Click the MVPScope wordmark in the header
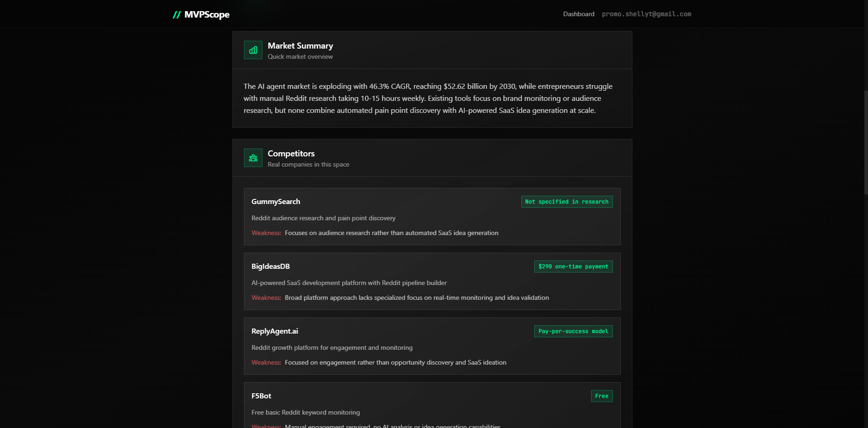868x428 pixels. pyautogui.click(x=206, y=14)
